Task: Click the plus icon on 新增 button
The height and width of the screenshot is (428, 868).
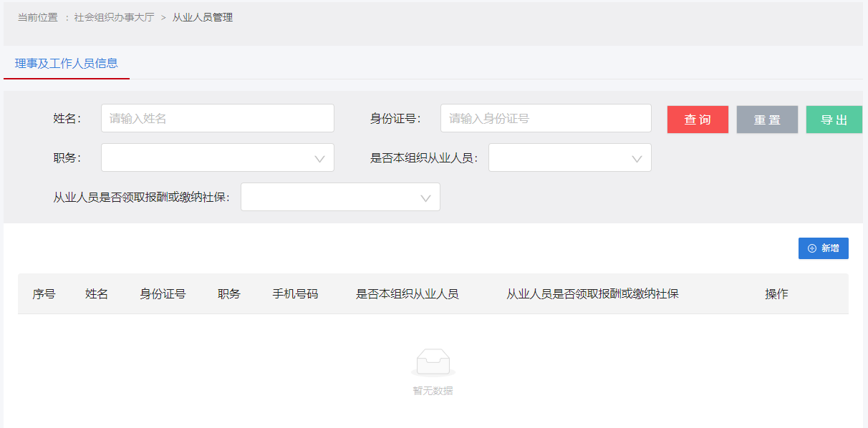Action: tap(811, 248)
